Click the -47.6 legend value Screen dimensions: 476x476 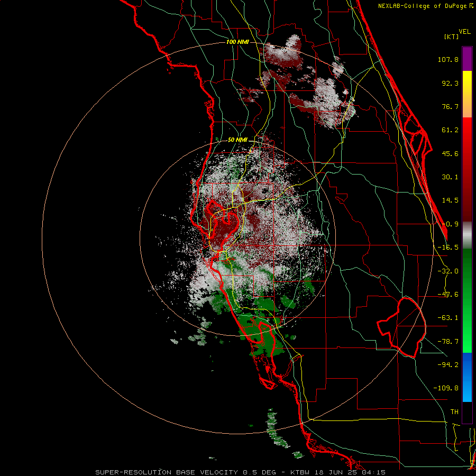(448, 295)
